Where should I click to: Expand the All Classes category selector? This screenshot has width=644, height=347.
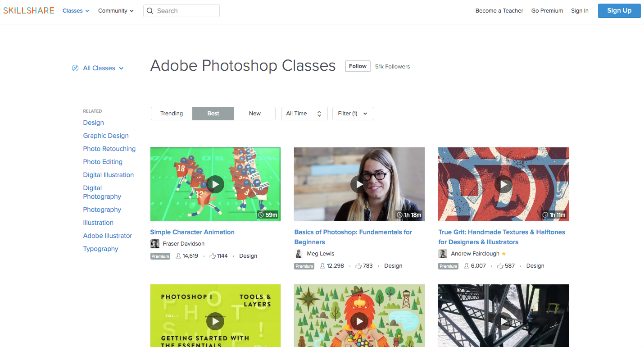103,68
